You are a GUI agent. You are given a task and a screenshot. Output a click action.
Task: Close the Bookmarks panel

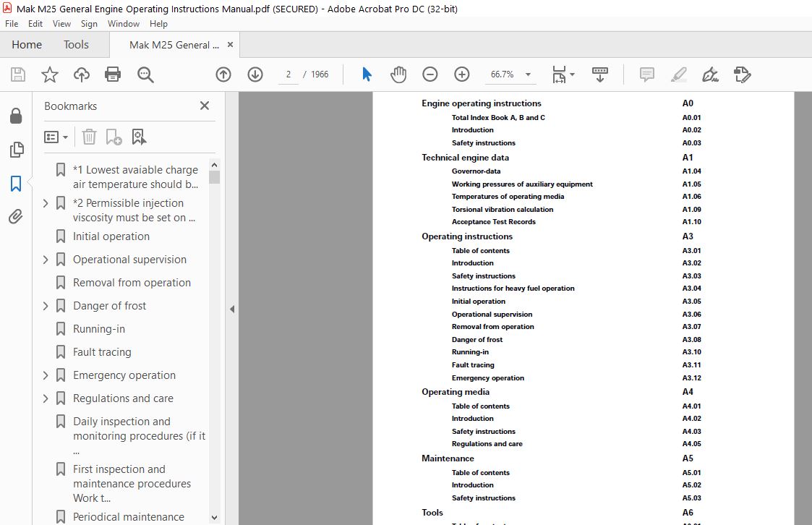(x=205, y=106)
